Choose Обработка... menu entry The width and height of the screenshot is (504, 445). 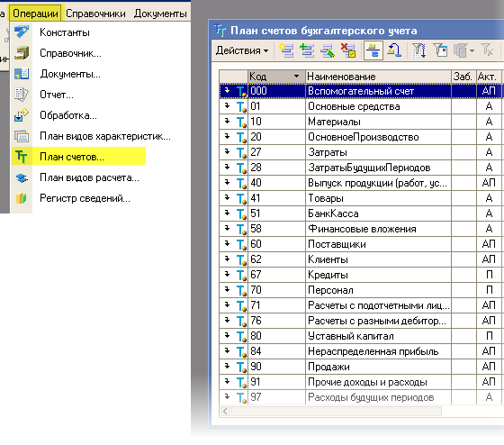[68, 115]
